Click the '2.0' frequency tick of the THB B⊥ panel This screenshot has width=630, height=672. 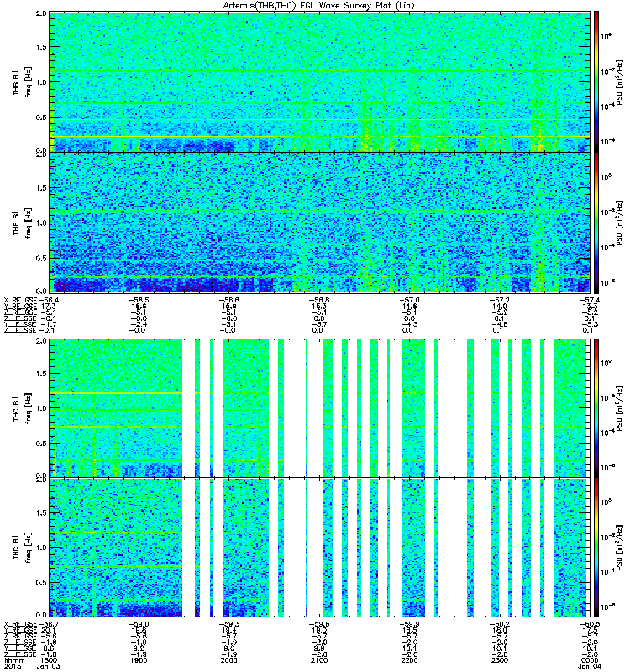[41, 13]
